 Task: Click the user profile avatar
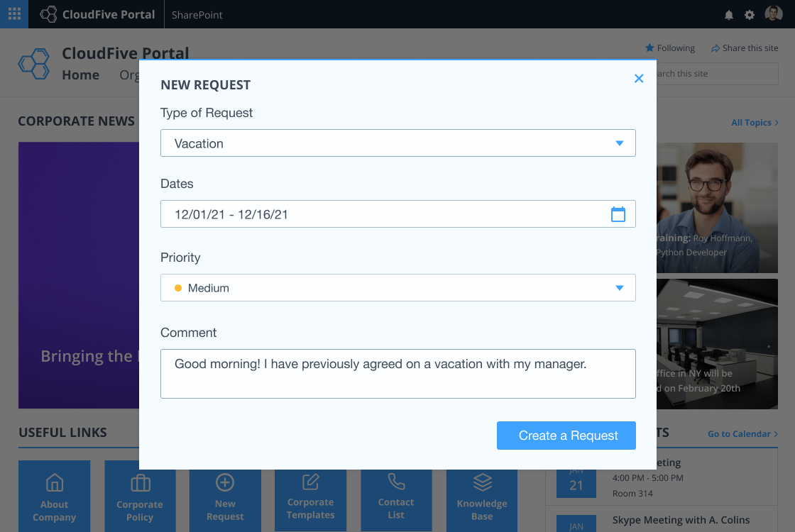point(774,14)
